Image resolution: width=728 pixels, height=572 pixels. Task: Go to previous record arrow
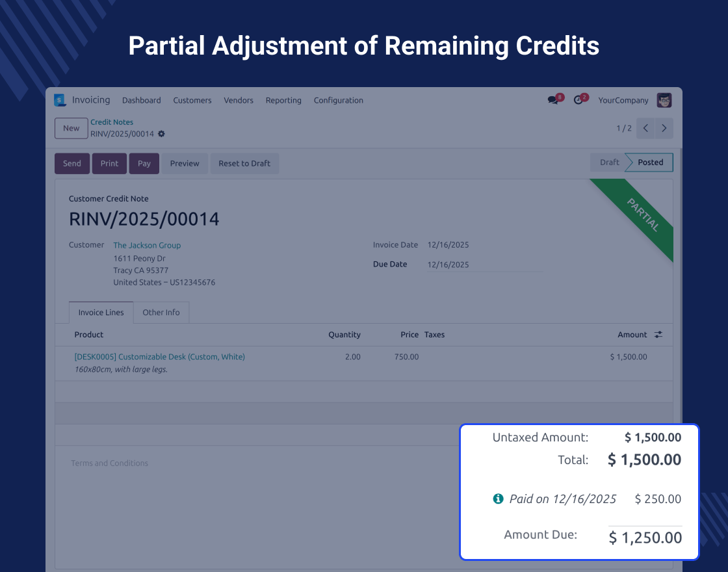645,128
